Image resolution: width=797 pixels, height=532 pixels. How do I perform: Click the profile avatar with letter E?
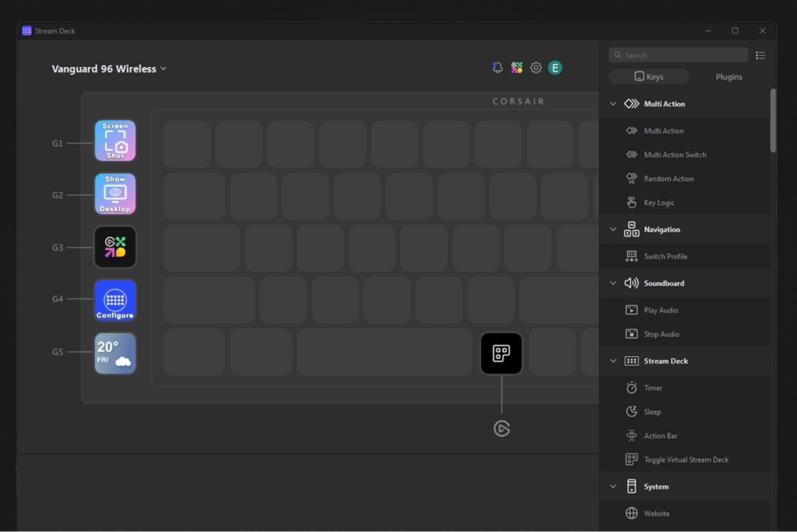(555, 67)
